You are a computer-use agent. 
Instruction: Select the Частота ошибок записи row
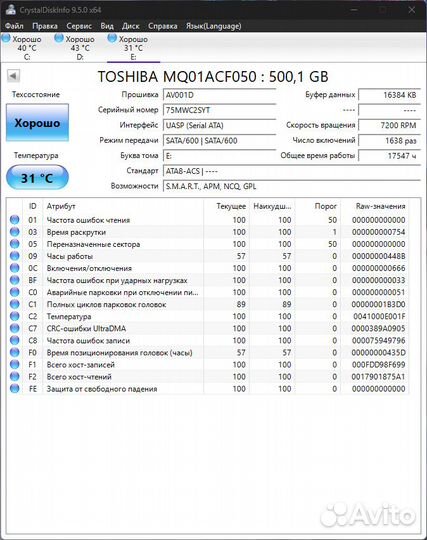208,340
